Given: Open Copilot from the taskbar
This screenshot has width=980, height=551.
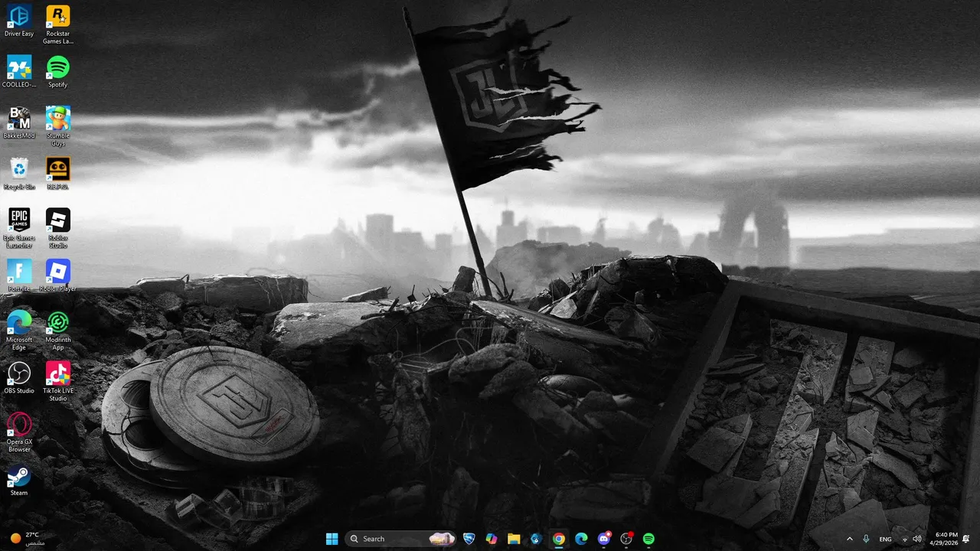Looking at the screenshot, I should click(492, 539).
